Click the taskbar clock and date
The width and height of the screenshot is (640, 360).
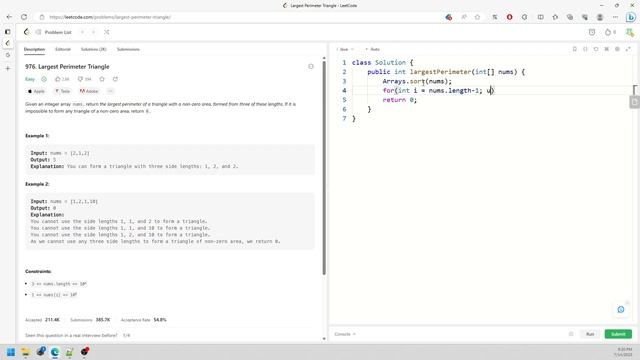(x=624, y=352)
